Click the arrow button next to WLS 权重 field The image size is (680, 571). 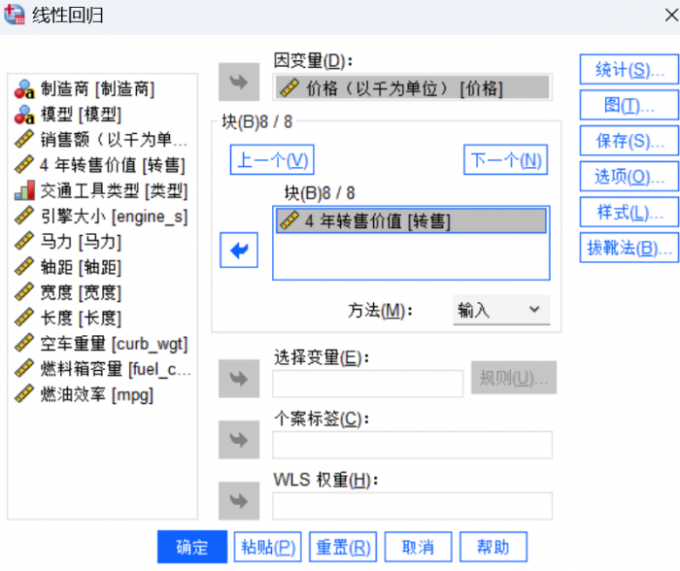239,501
